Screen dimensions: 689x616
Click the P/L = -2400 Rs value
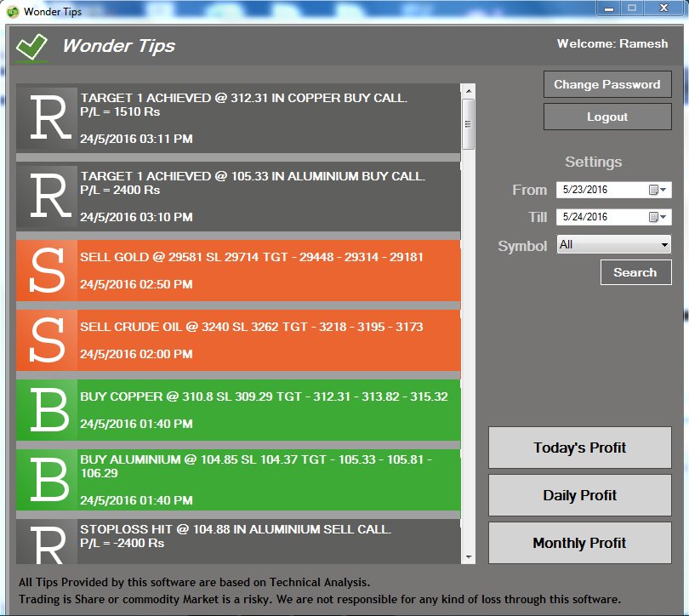(122, 544)
